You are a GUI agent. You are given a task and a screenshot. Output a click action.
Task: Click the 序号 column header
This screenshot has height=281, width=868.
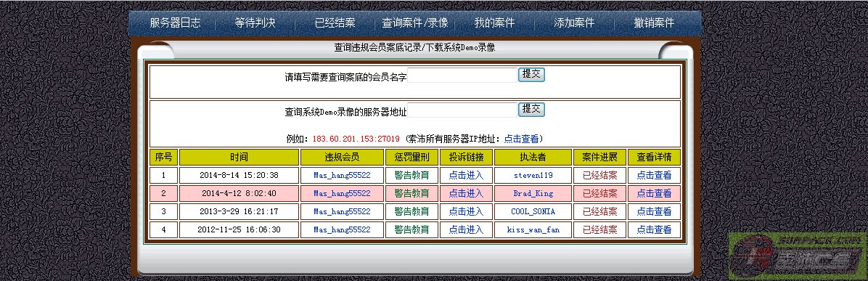tap(163, 158)
